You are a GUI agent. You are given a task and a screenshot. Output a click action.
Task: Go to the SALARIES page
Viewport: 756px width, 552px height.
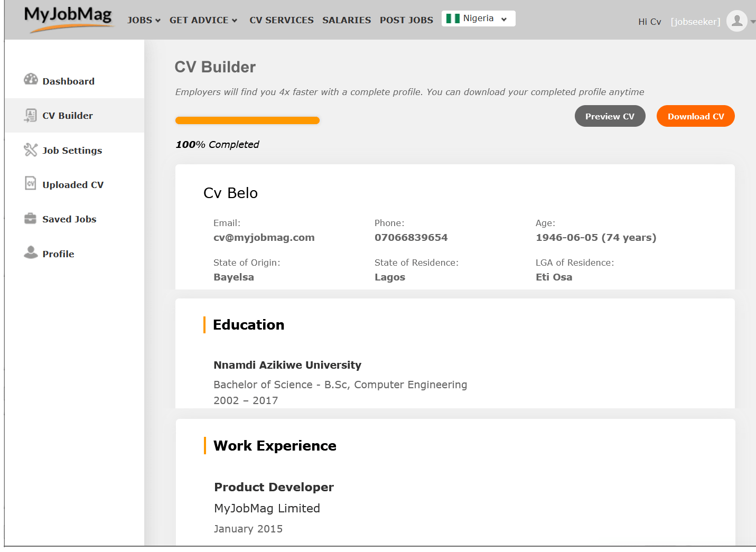[347, 20]
